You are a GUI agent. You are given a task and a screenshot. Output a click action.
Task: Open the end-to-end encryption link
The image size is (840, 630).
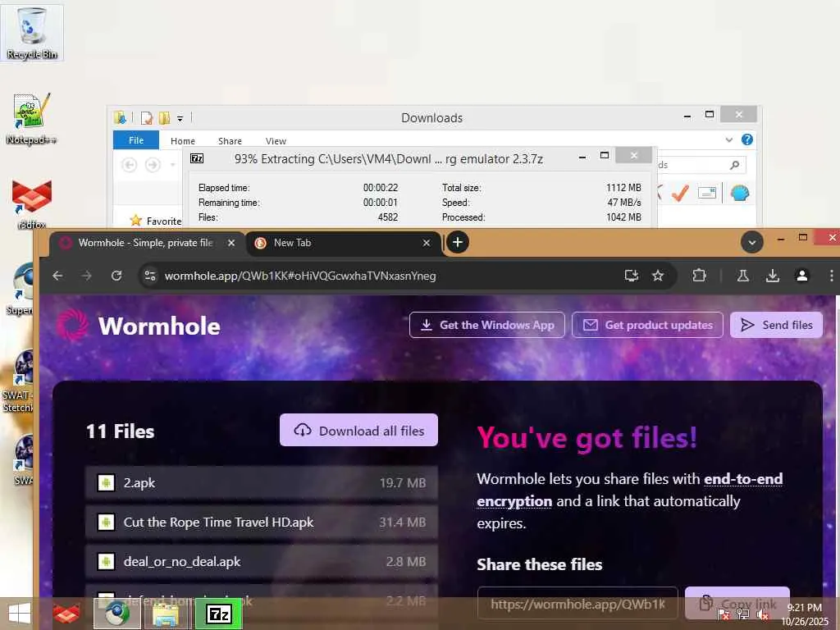tap(629, 490)
